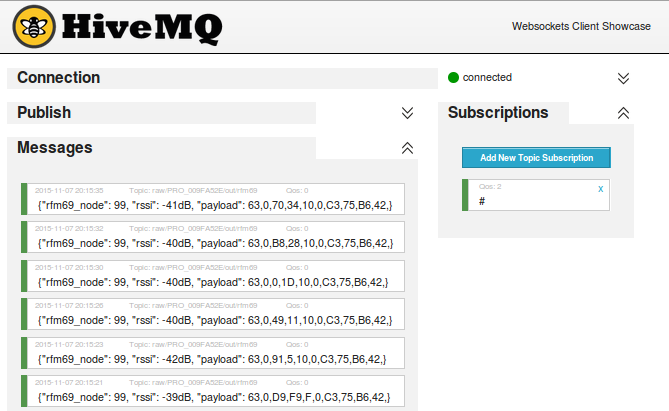The image size is (669, 411).
Task: Click the message with rssi -42dB
Action: coord(213,350)
